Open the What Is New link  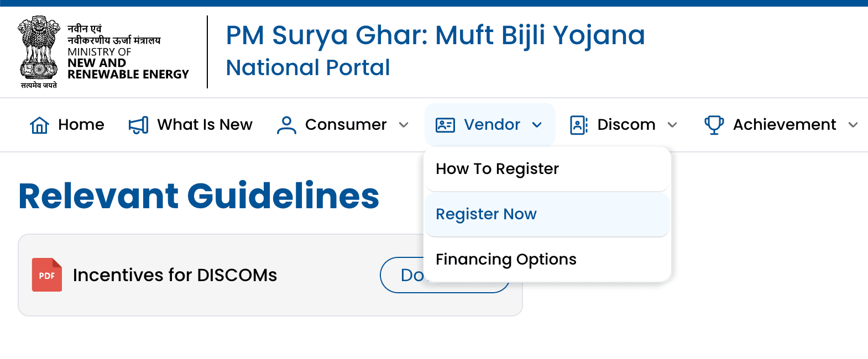(205, 125)
